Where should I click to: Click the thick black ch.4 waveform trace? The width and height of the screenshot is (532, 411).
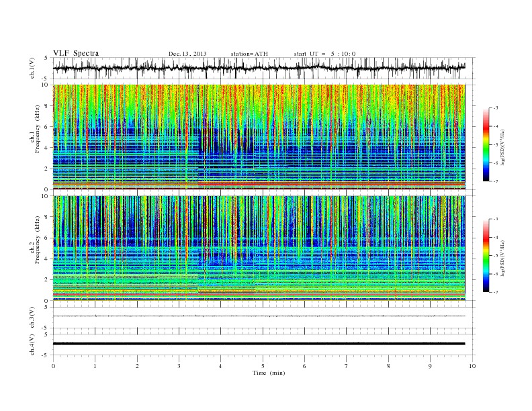(x=259, y=344)
